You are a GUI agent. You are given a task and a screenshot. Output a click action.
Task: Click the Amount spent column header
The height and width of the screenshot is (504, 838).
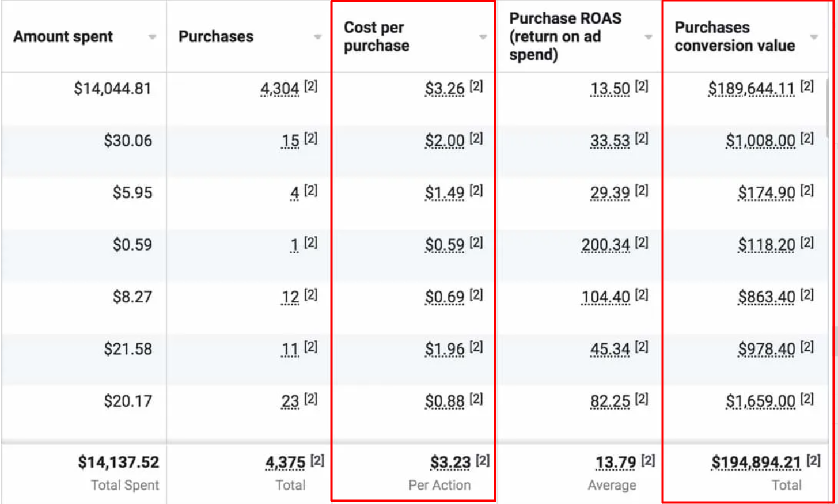click(63, 37)
